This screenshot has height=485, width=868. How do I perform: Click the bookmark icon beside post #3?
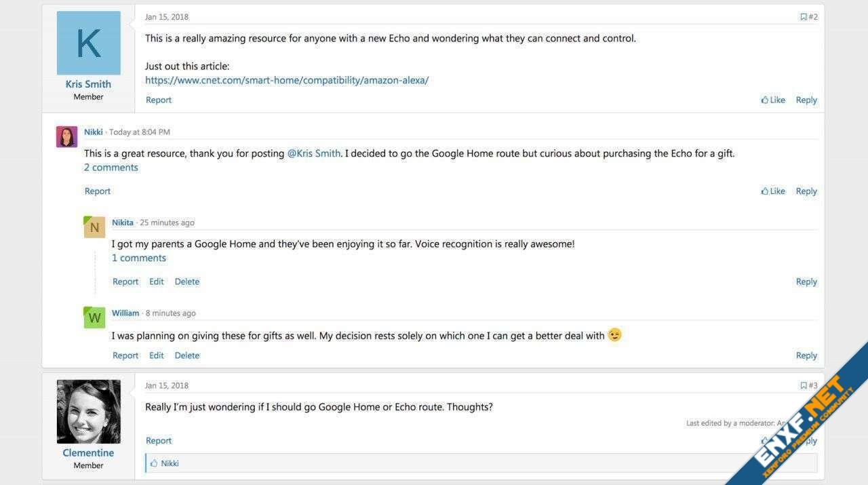tap(804, 385)
